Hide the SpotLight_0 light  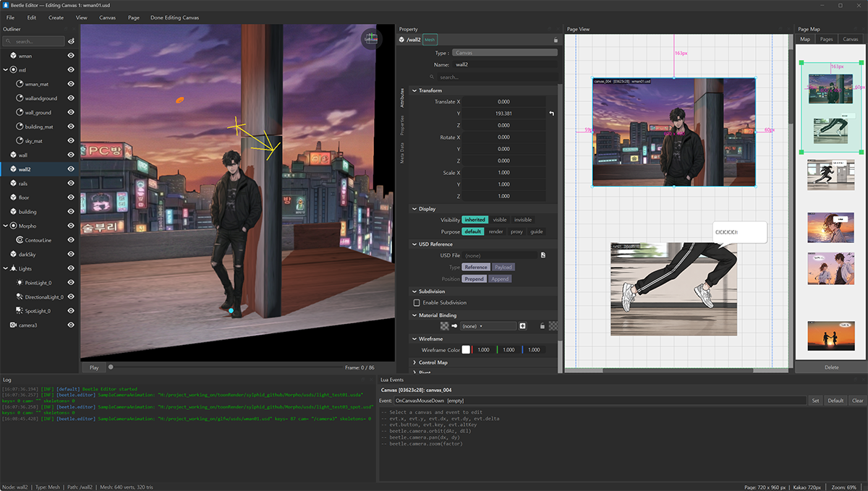[x=71, y=311]
